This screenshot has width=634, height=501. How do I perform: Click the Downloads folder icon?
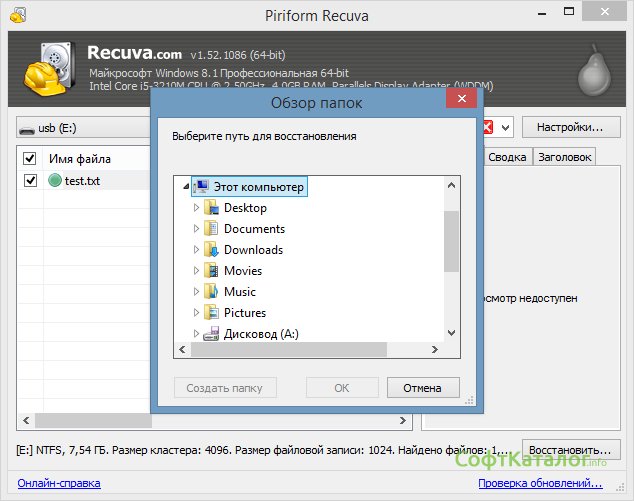pos(211,250)
